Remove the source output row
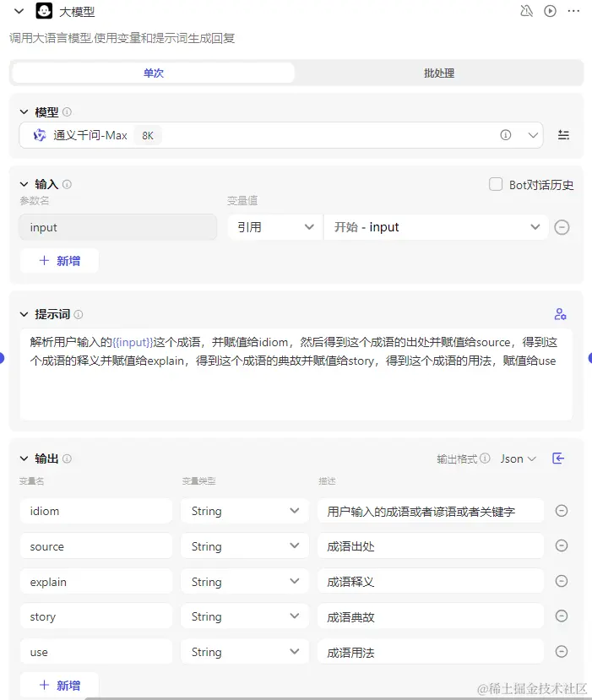592x700 pixels. pos(562,545)
